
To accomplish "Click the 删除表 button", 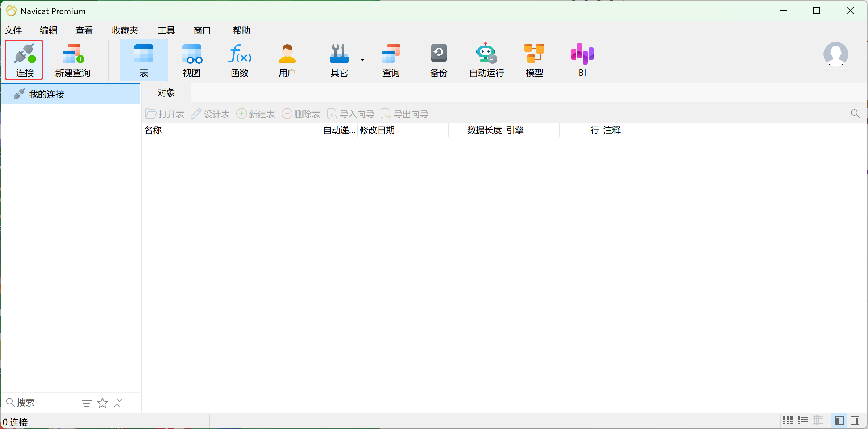I will tap(301, 114).
